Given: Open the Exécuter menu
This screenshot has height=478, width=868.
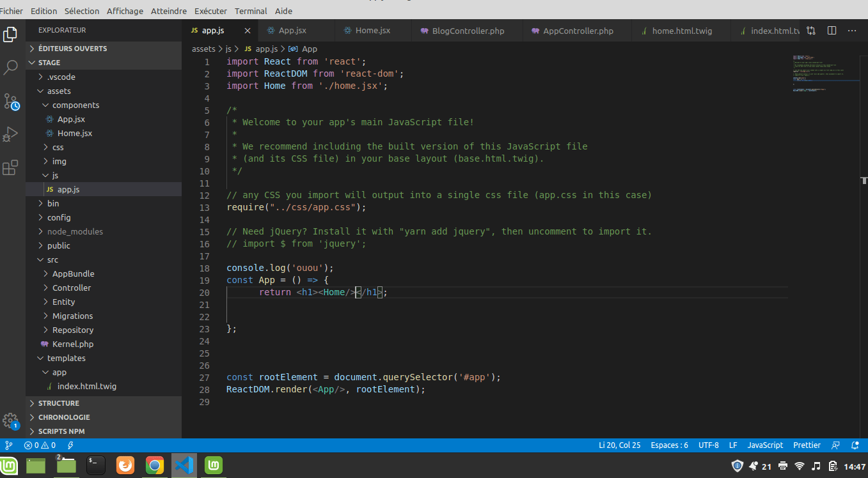Looking at the screenshot, I should [210, 11].
